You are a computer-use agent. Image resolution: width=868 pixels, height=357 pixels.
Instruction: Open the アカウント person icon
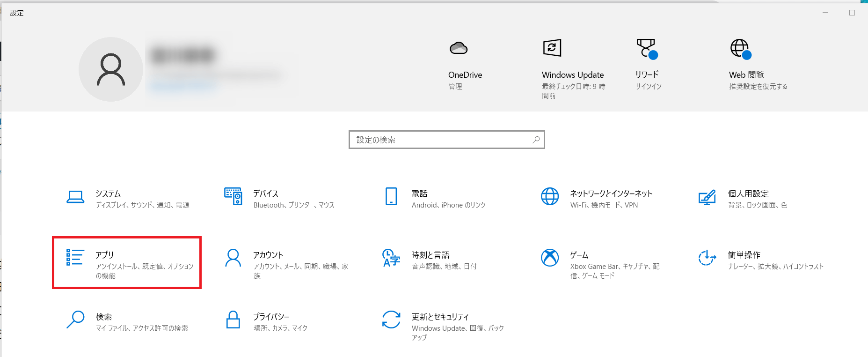coord(233,258)
